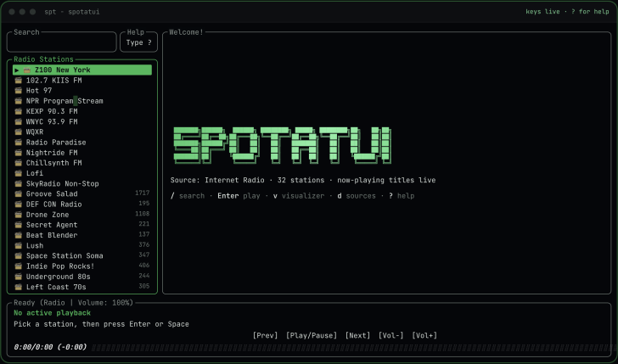Viewport: 618px width, 364px height.
Task: Select Groove Salad station name
Action: click(52, 193)
